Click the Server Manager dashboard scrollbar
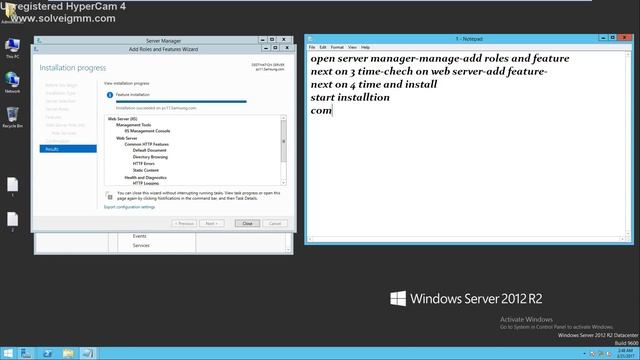This screenshot has width=640, height=360. 288,242
